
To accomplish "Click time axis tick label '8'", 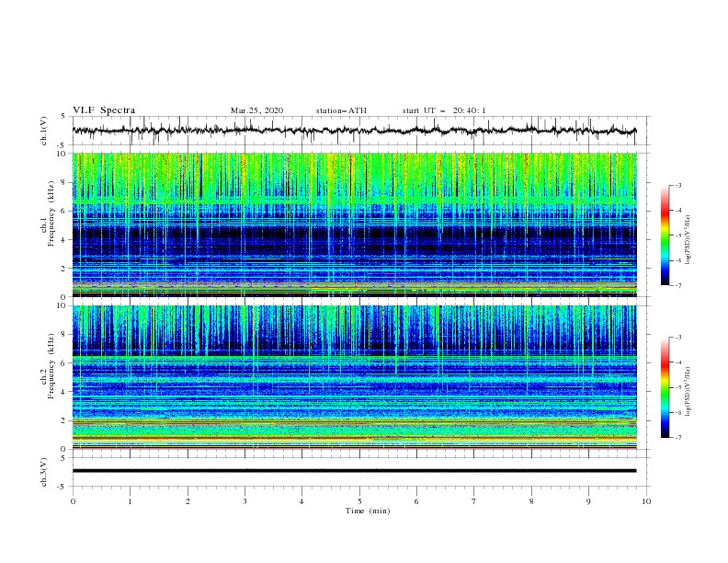I will [531, 501].
